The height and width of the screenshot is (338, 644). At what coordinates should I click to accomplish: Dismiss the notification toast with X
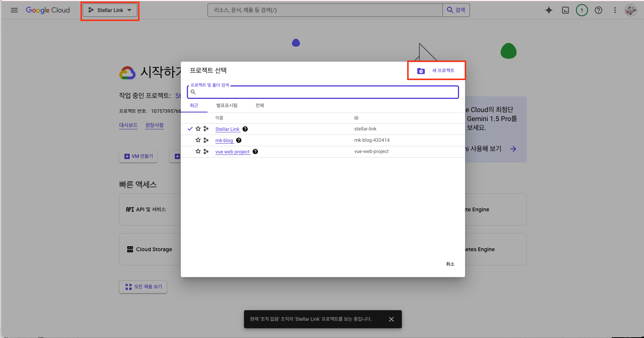point(391,319)
